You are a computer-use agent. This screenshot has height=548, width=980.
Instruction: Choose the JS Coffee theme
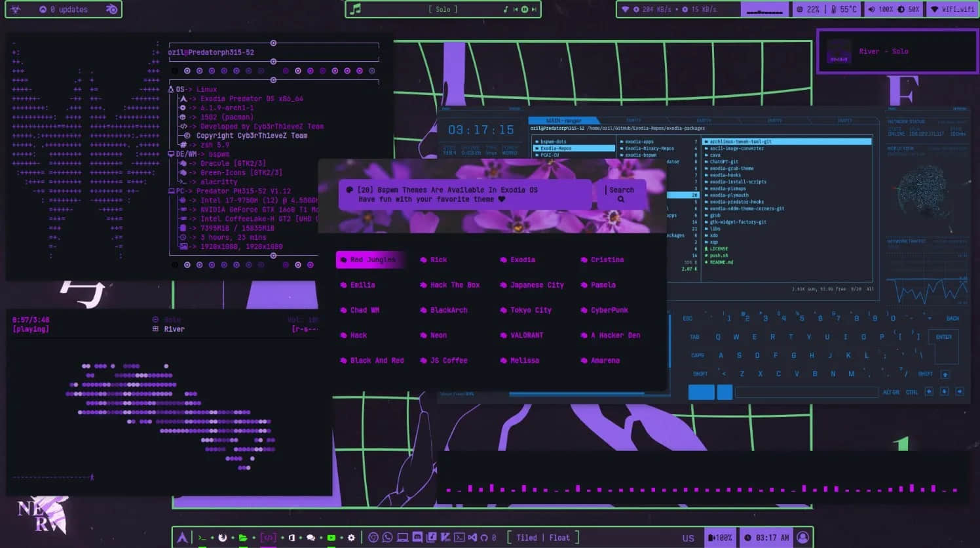[444, 361]
